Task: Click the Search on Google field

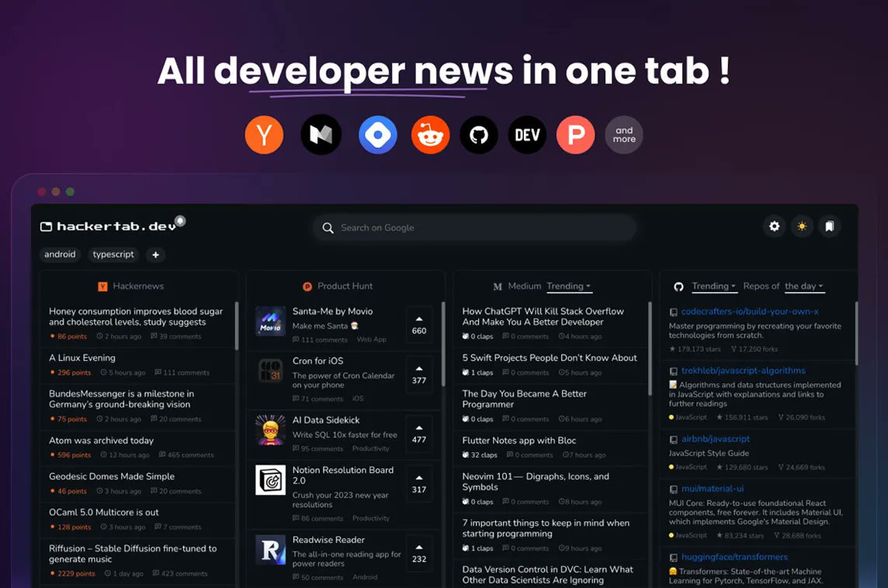Action: 475,227
